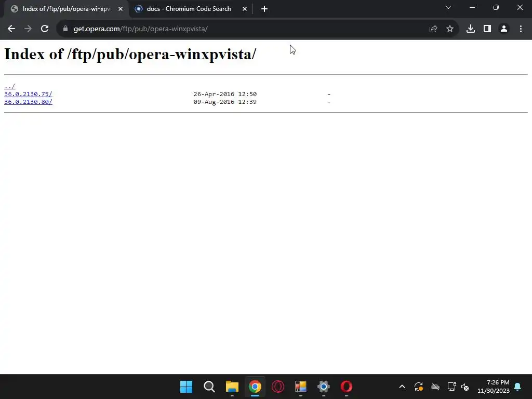Open the 36.0.2130.80/ folder link
The width and height of the screenshot is (532, 399).
(x=28, y=102)
